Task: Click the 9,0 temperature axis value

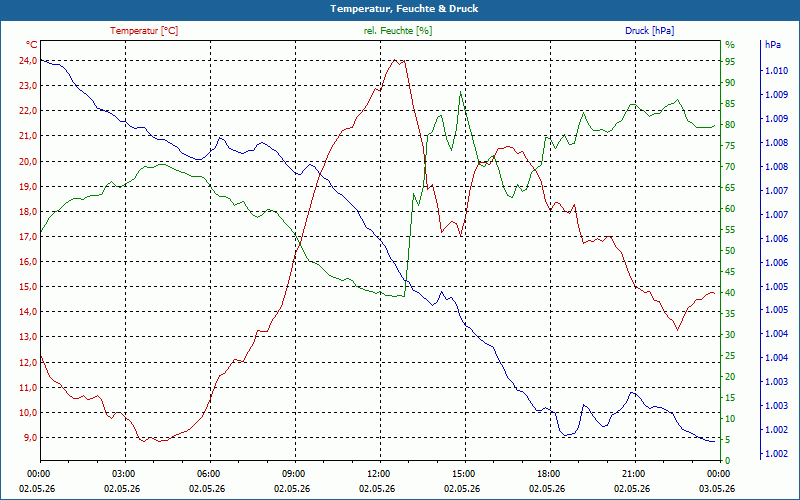Action: click(x=30, y=437)
